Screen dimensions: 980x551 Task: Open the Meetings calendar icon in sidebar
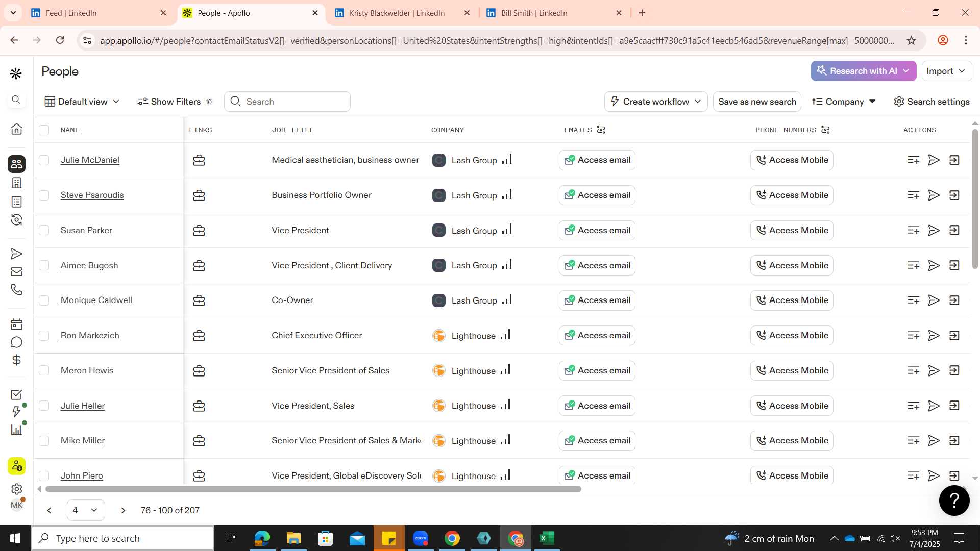point(16,324)
